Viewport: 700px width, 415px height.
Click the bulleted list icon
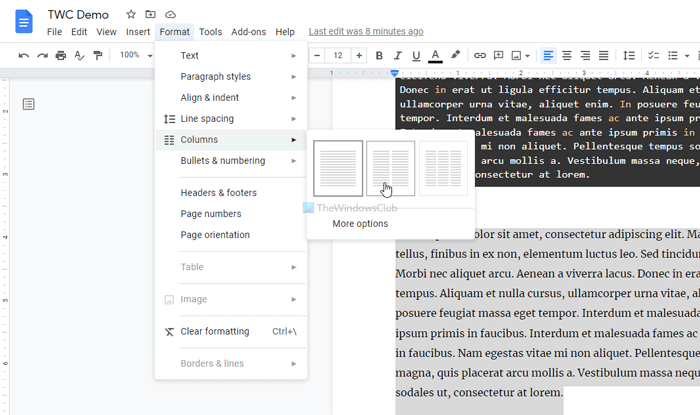pos(673,55)
